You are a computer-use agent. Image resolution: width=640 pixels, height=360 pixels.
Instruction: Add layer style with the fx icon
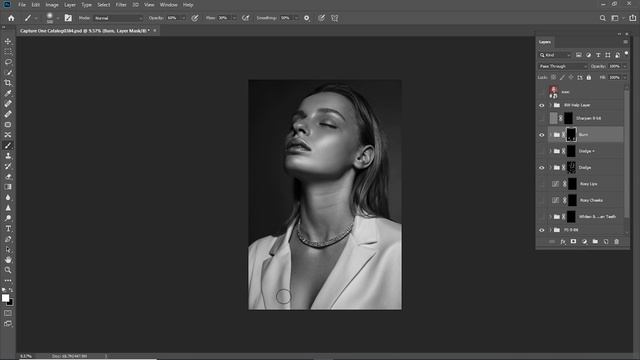tap(563, 242)
